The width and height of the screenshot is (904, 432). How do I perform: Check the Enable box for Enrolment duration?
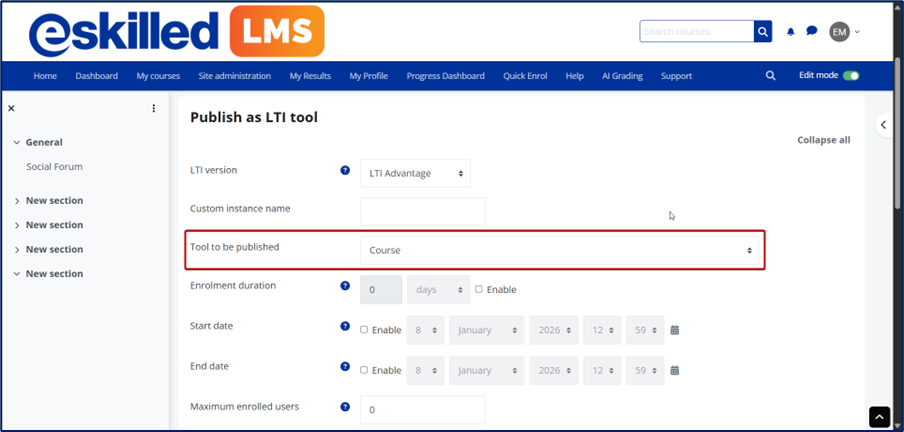pyautogui.click(x=479, y=289)
